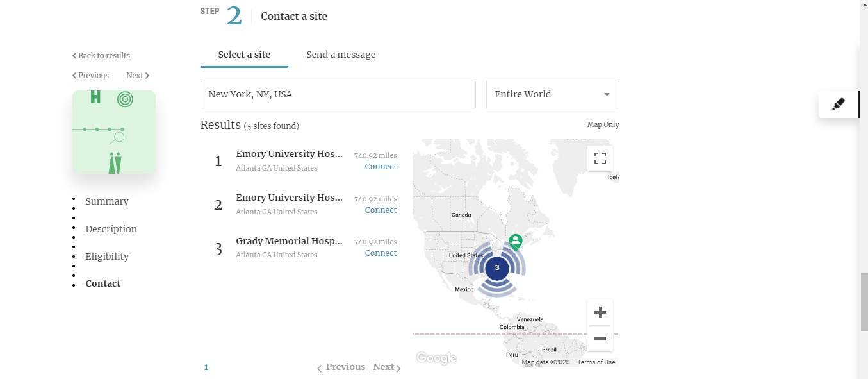Viewport: 868px width, 379px height.
Task: Click the green location pin on map
Action: pyautogui.click(x=515, y=242)
